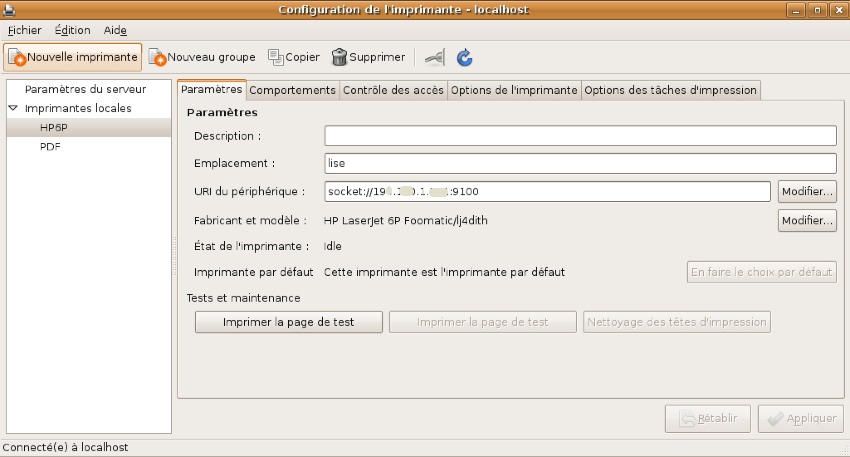The width and height of the screenshot is (850, 457).
Task: Click the Supprimer trash icon
Action: [x=340, y=58]
